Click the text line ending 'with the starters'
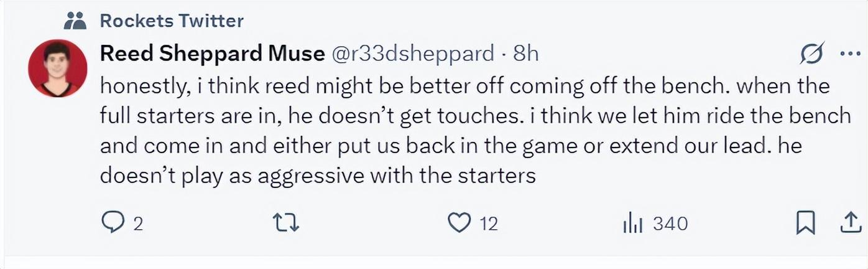 pyautogui.click(x=318, y=176)
